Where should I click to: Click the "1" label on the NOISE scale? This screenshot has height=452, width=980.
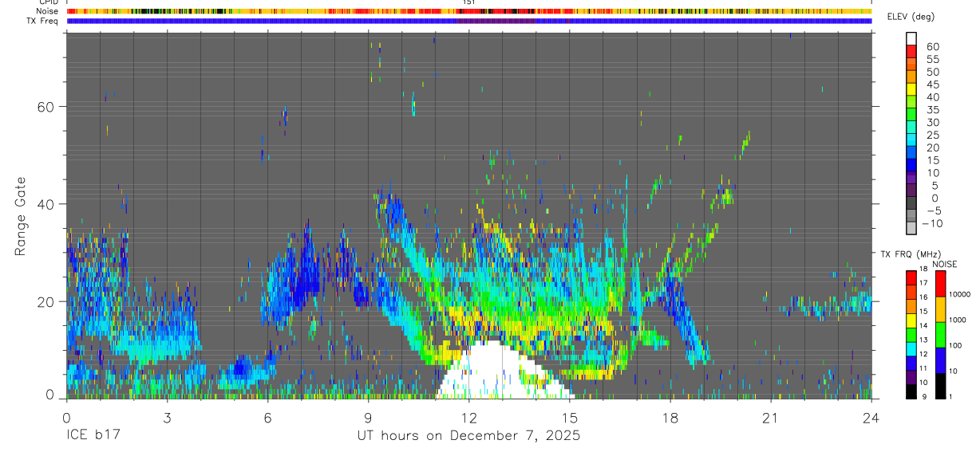(x=951, y=396)
